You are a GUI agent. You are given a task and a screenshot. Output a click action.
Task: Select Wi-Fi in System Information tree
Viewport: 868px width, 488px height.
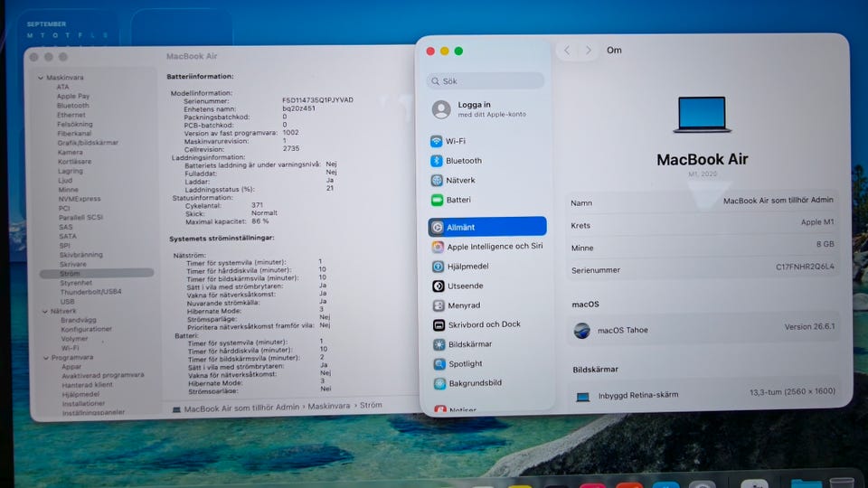tap(71, 348)
